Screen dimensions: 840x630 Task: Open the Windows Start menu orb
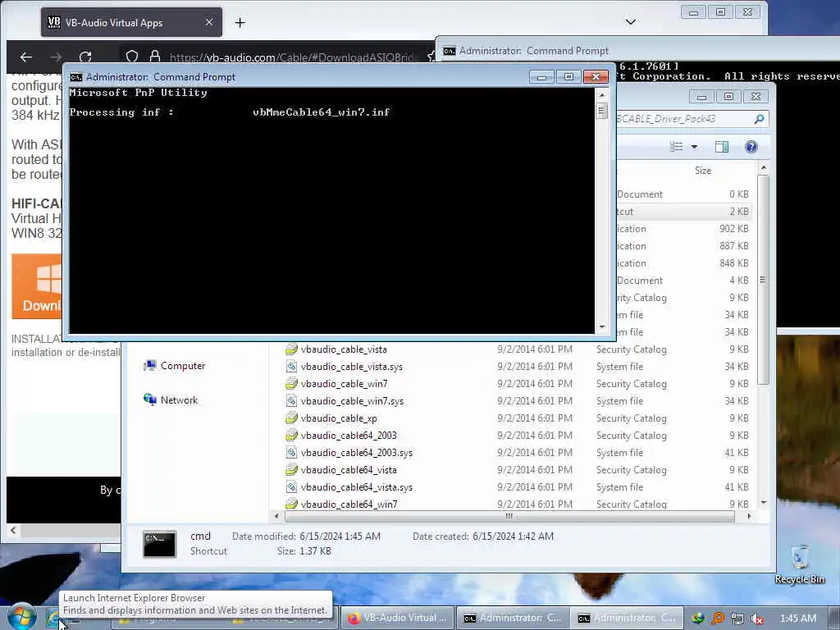(x=21, y=617)
